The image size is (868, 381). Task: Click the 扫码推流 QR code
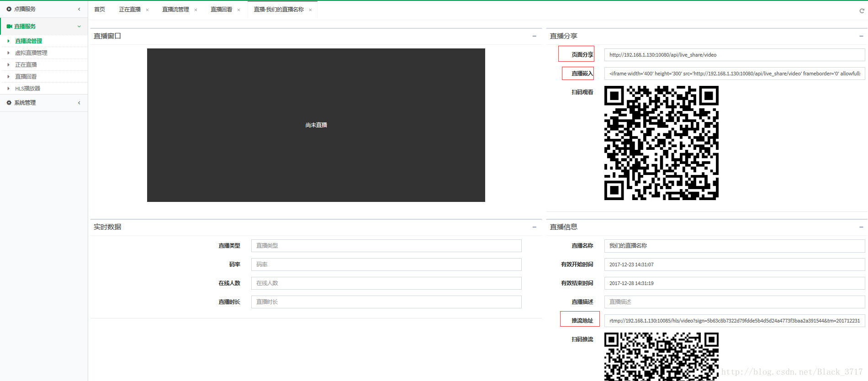662,357
